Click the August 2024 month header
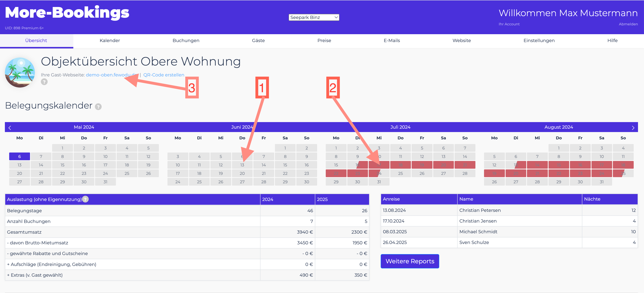Screen dimensions: 644x293 click(558, 127)
